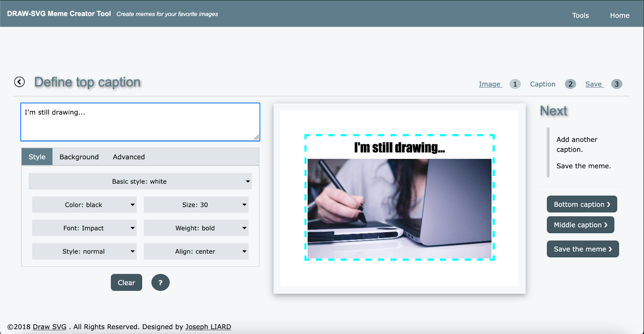The width and height of the screenshot is (644, 334).
Task: Click step 3 number badge
Action: 616,84
